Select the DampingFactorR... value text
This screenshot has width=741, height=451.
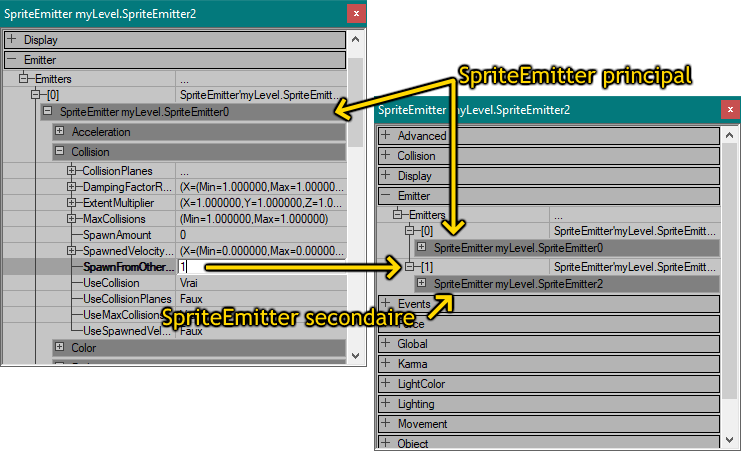click(261, 187)
